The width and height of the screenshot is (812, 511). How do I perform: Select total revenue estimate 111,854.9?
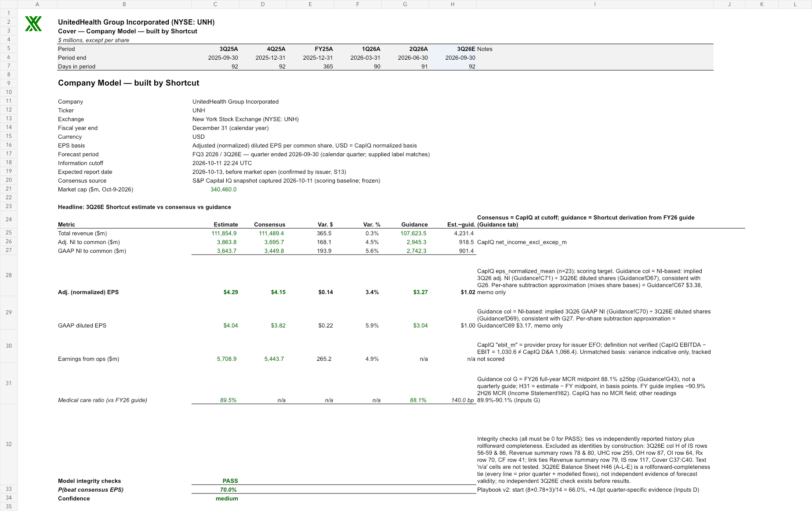(x=224, y=234)
